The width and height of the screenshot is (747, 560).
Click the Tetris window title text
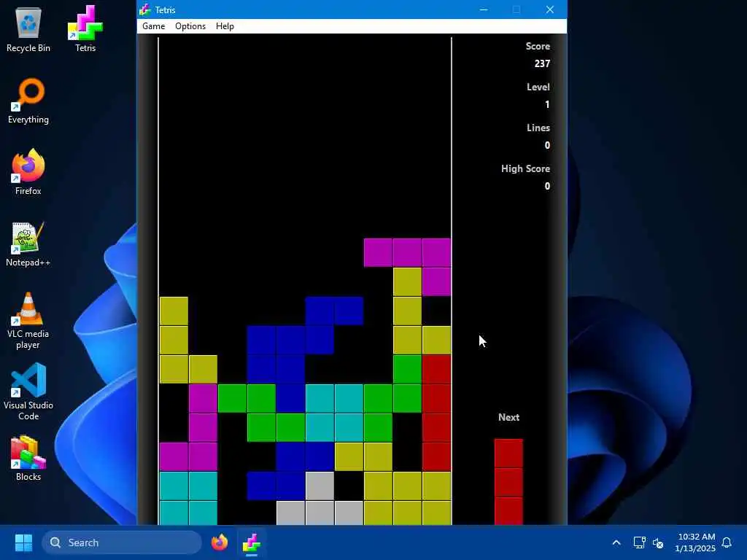point(166,10)
